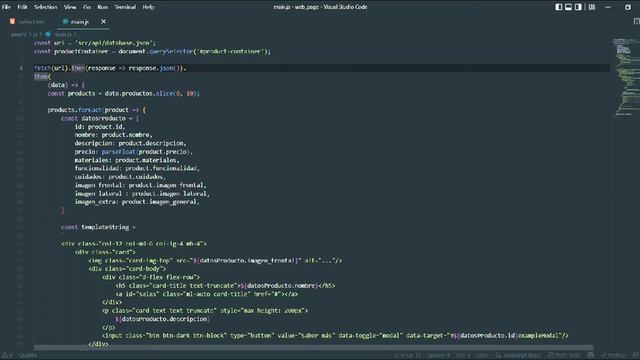Open the Help menu

(149, 7)
